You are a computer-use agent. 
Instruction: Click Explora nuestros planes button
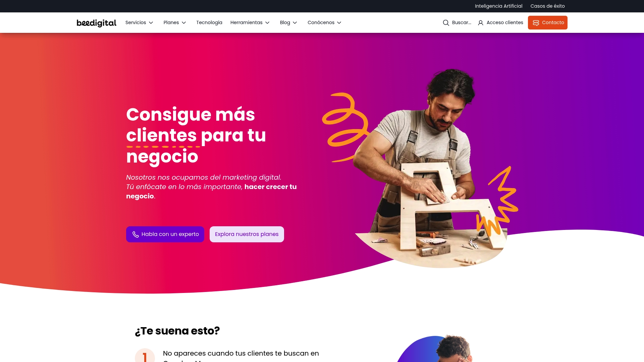pos(247,234)
